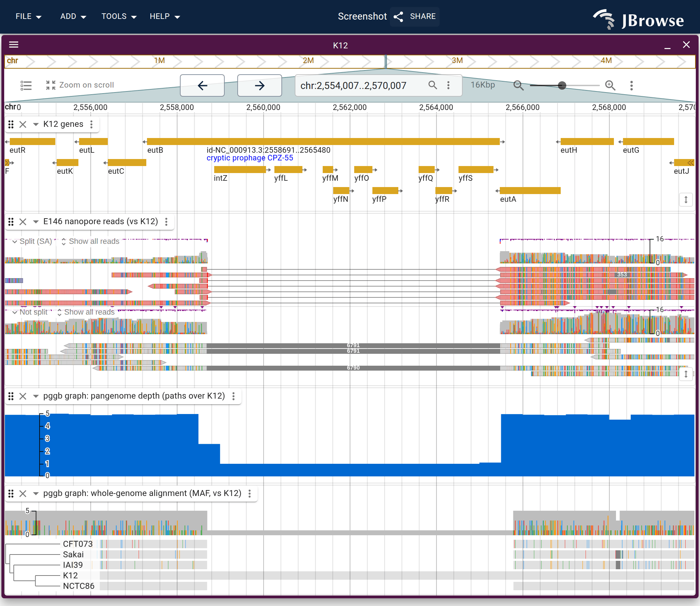Toggle Show all reads for Not split
This screenshot has width=700, height=606.
point(86,312)
